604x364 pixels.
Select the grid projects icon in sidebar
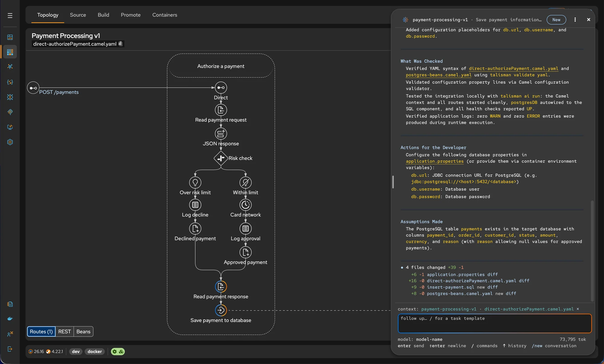pos(10,52)
